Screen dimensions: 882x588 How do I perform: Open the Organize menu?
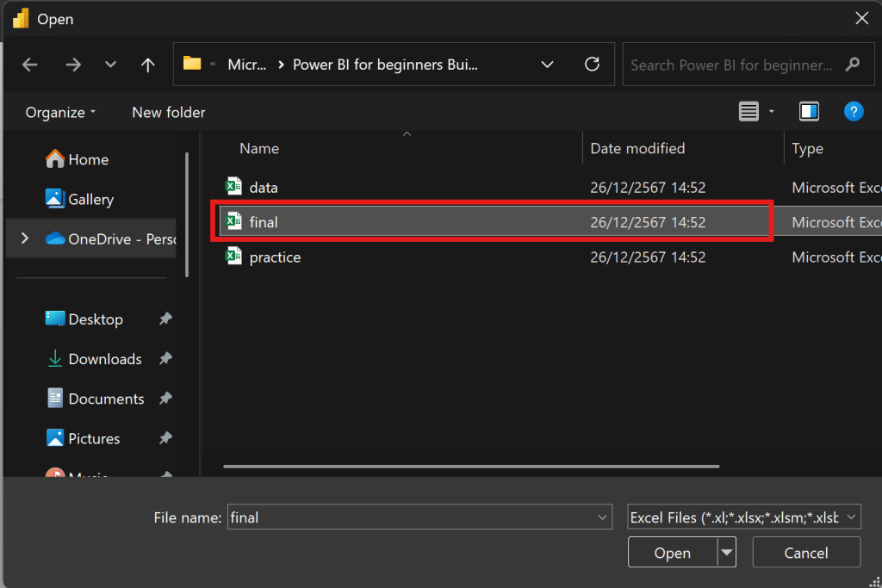pos(60,113)
